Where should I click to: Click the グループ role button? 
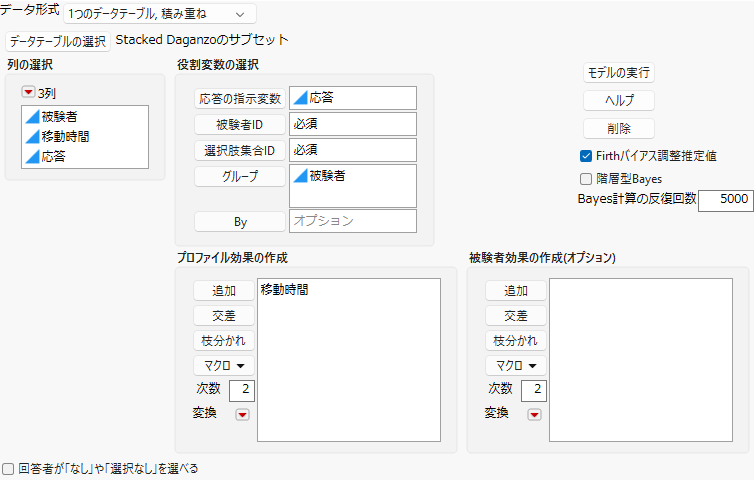pyautogui.click(x=239, y=177)
